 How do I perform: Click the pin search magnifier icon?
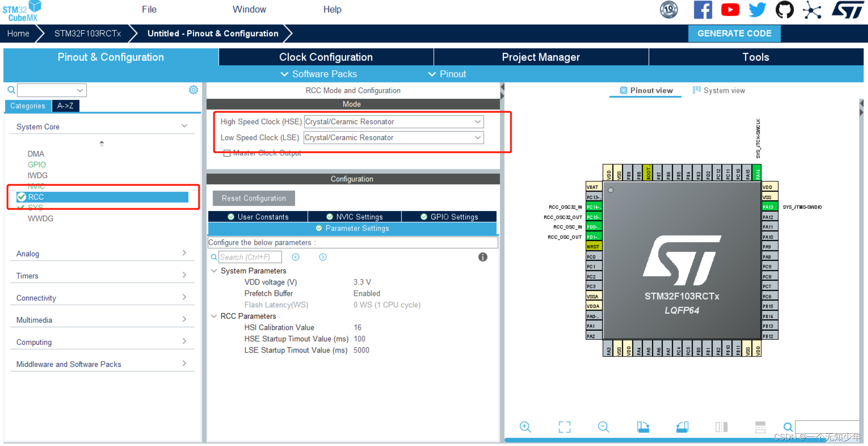(788, 426)
